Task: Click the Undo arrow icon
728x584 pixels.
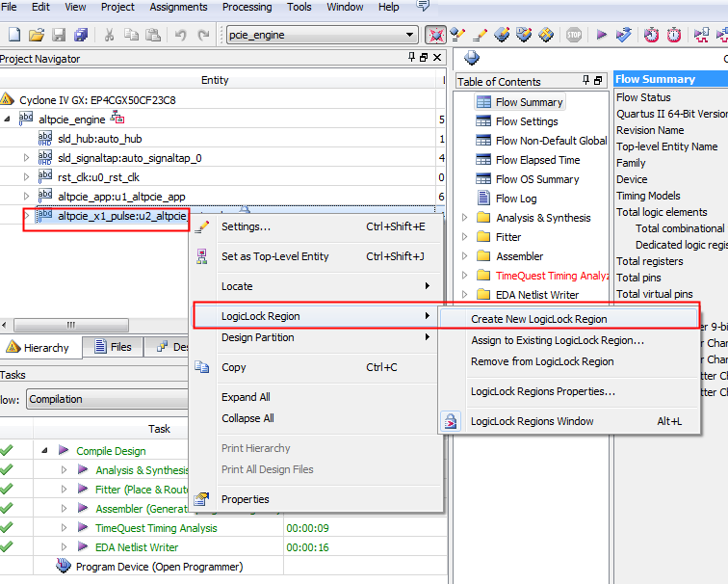Action: coord(181,35)
